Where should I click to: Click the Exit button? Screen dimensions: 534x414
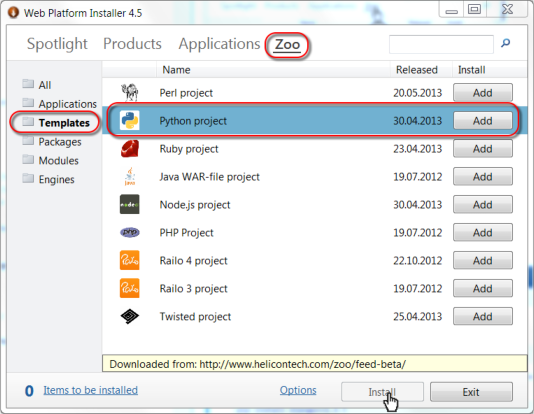[x=471, y=392]
